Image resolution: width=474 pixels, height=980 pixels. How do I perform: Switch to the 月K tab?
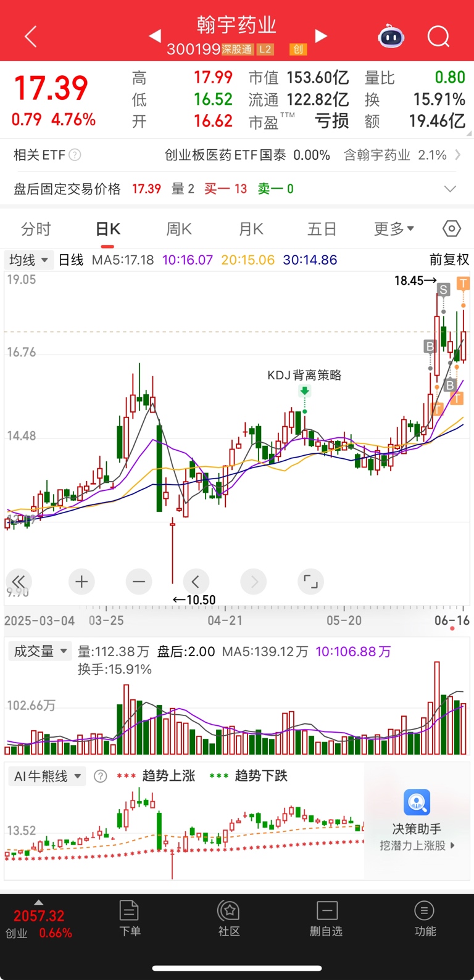point(251,229)
